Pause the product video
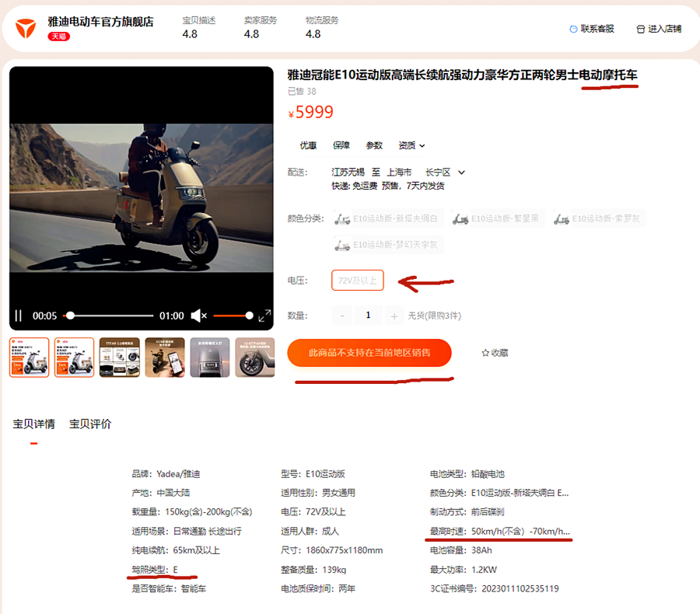This screenshot has width=700, height=614. (18, 316)
